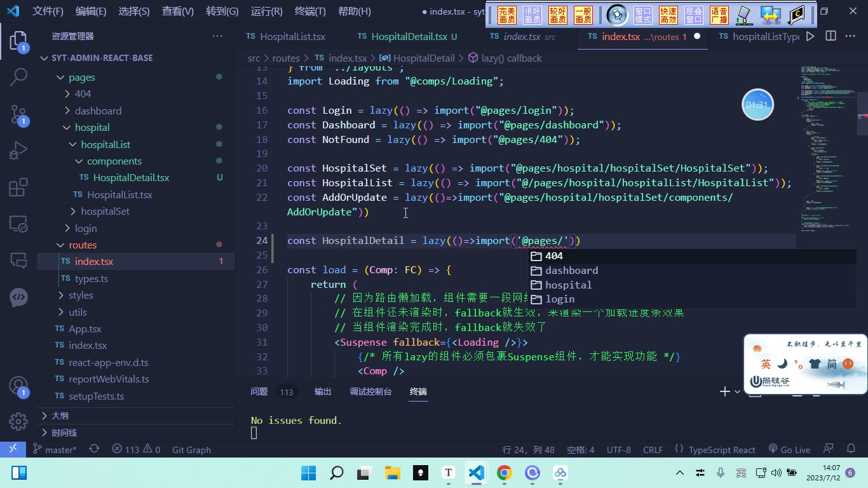Open Run and Debug view
The height and width of the screenshot is (488, 868).
point(18,151)
